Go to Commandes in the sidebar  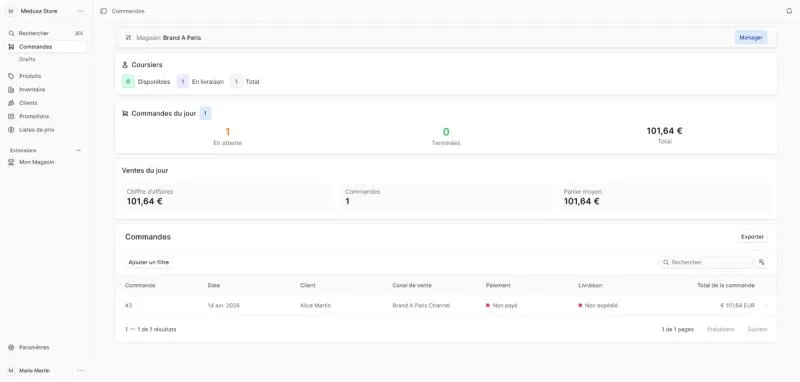46,46
